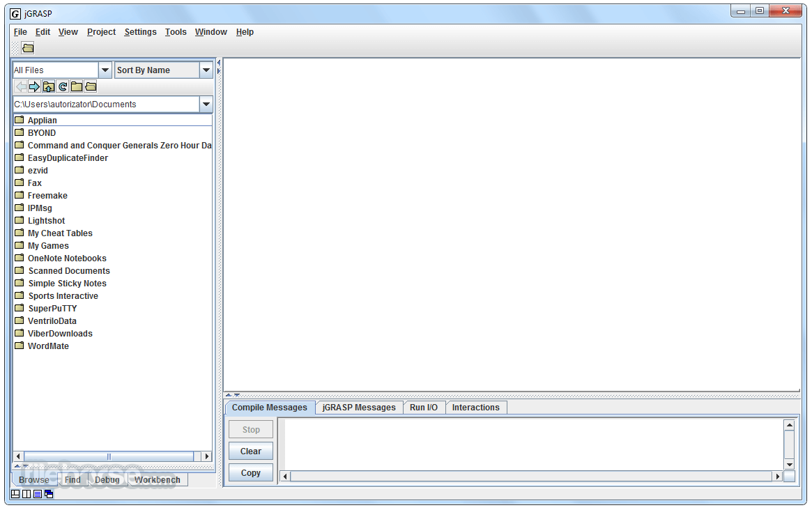Go up one folder using the up-arrow folder icon
812x510 pixels.
pos(49,86)
